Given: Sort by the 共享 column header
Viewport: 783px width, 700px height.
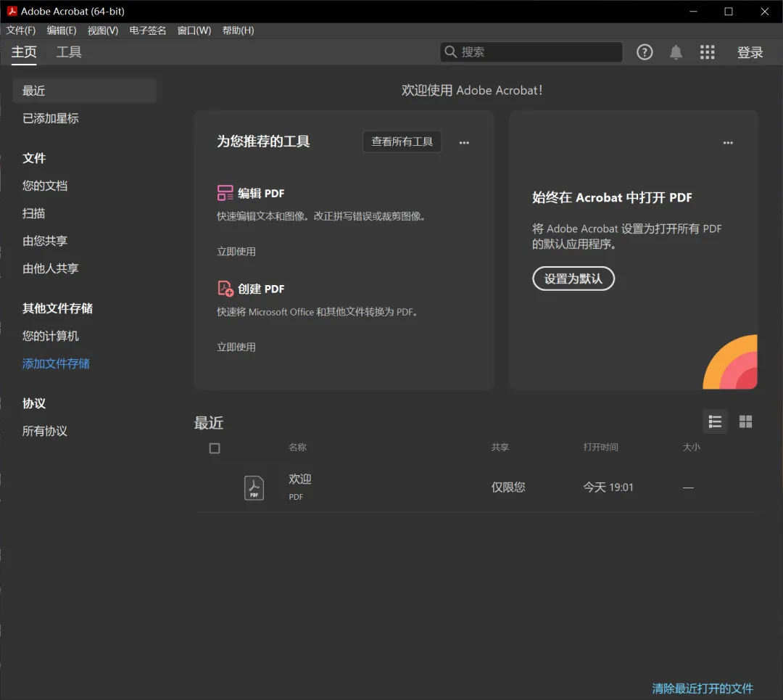Looking at the screenshot, I should [500, 447].
